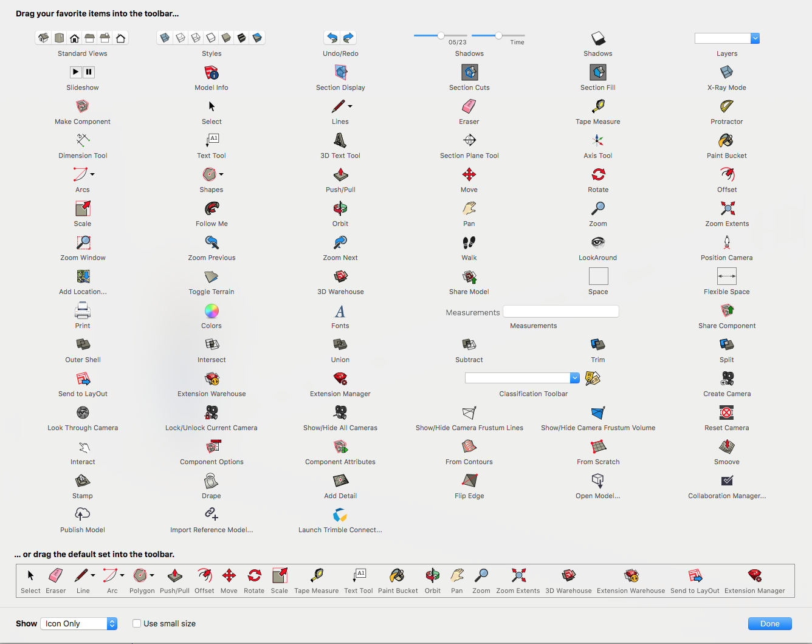
Task: Click the Done button
Action: tap(769, 623)
